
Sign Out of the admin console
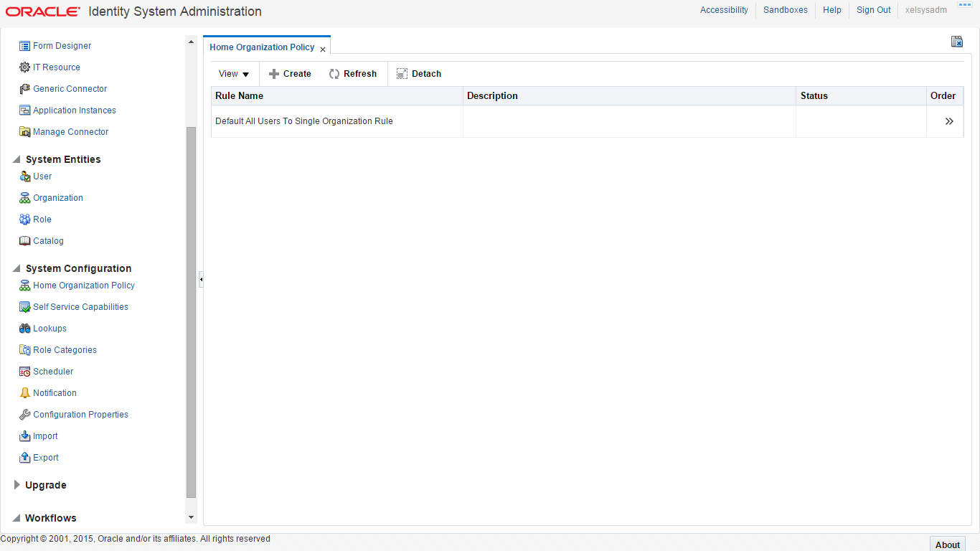click(x=873, y=10)
